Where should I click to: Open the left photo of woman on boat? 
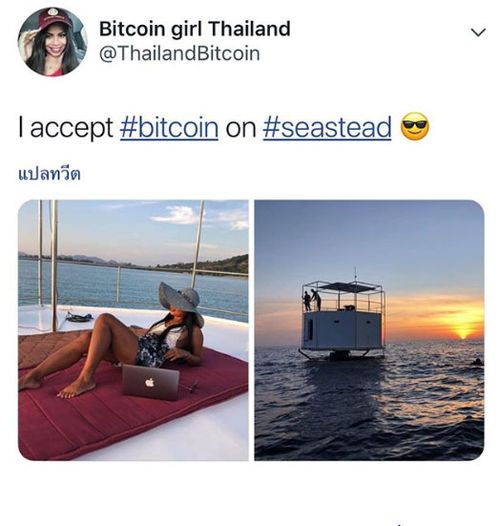[133, 330]
